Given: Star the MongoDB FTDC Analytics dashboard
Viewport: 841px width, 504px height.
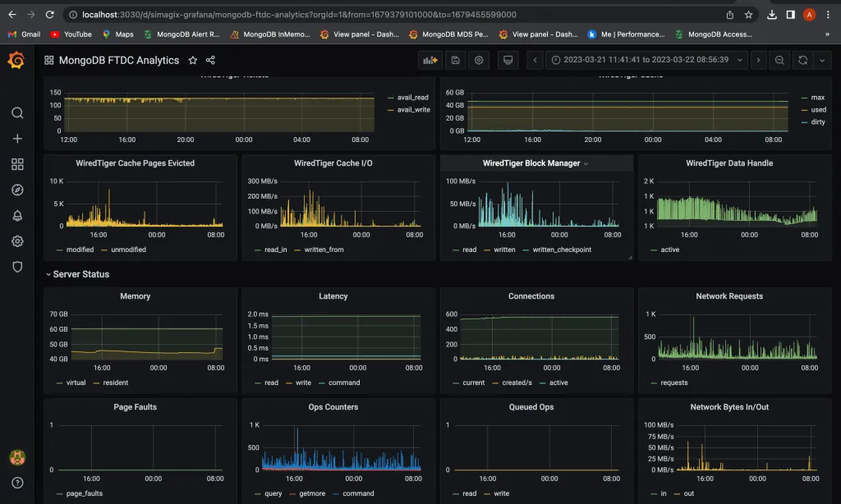Looking at the screenshot, I should 193,60.
